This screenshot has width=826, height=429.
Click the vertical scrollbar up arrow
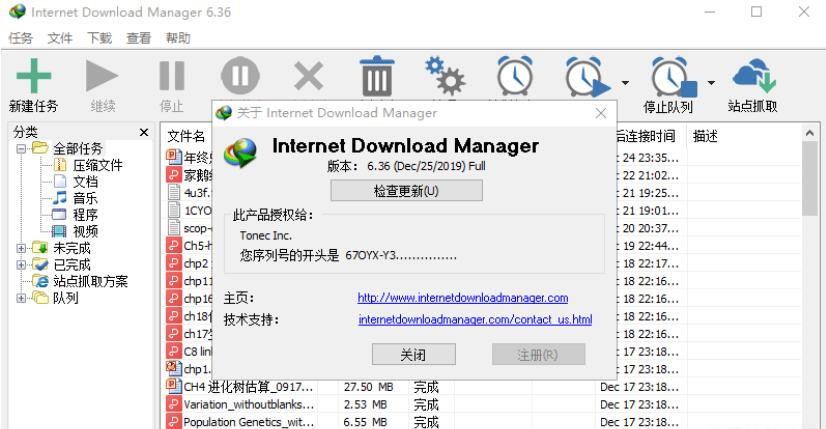[810, 133]
